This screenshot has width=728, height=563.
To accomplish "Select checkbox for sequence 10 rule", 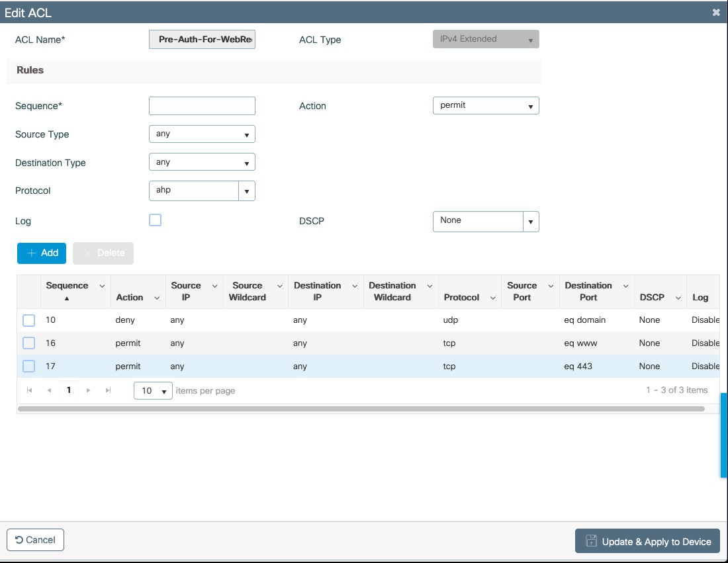I will point(29,320).
